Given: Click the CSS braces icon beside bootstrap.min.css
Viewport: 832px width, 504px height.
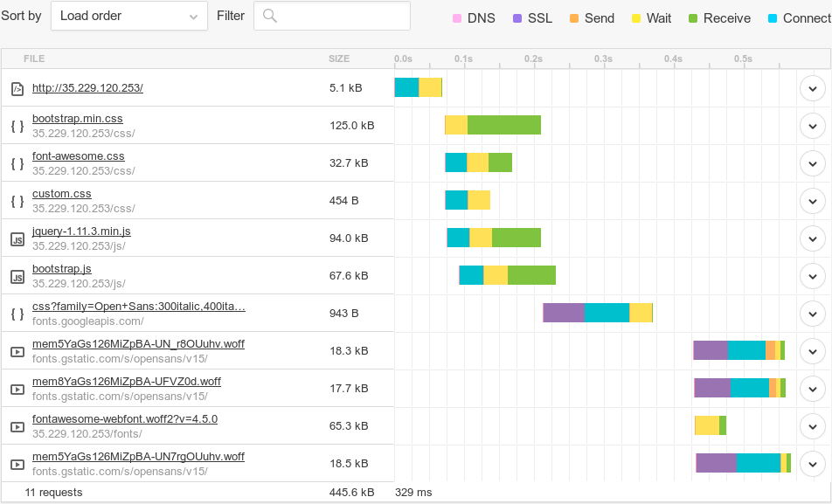Looking at the screenshot, I should point(17,126).
